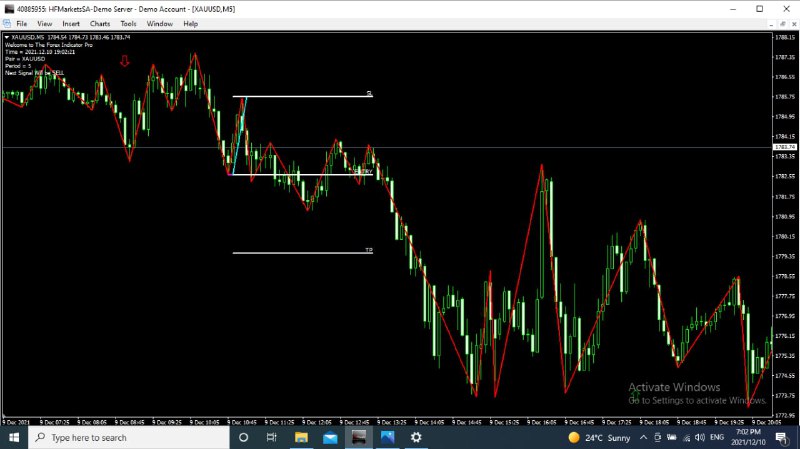
Task: Open the Wi-Fi network tray icon
Action: click(687, 438)
